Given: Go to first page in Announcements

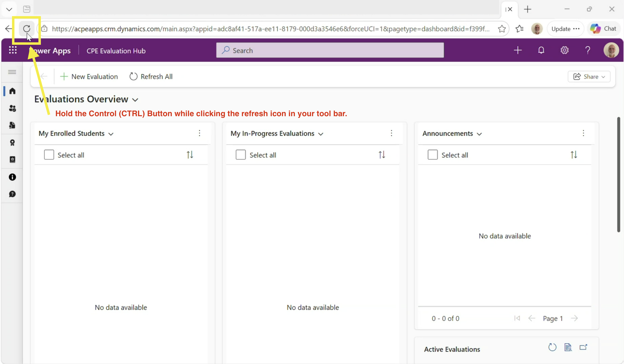Looking at the screenshot, I should (x=517, y=318).
